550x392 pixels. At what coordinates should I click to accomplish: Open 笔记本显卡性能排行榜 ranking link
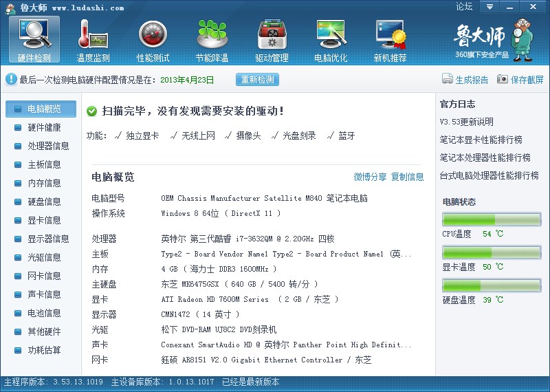pyautogui.click(x=481, y=140)
